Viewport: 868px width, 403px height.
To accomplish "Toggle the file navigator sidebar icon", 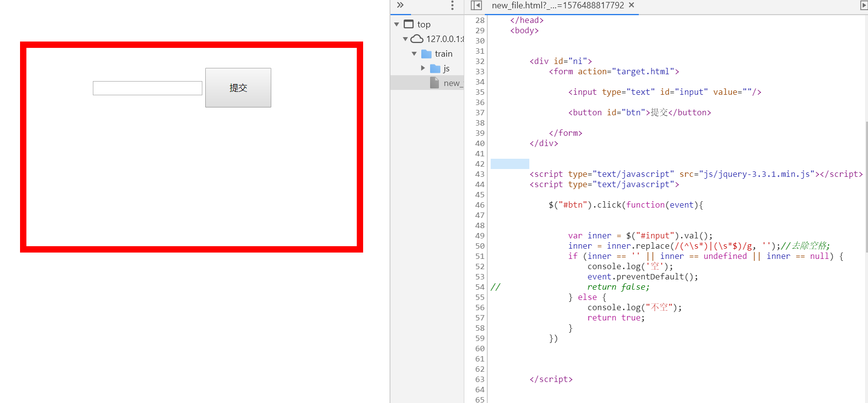I will point(476,5).
